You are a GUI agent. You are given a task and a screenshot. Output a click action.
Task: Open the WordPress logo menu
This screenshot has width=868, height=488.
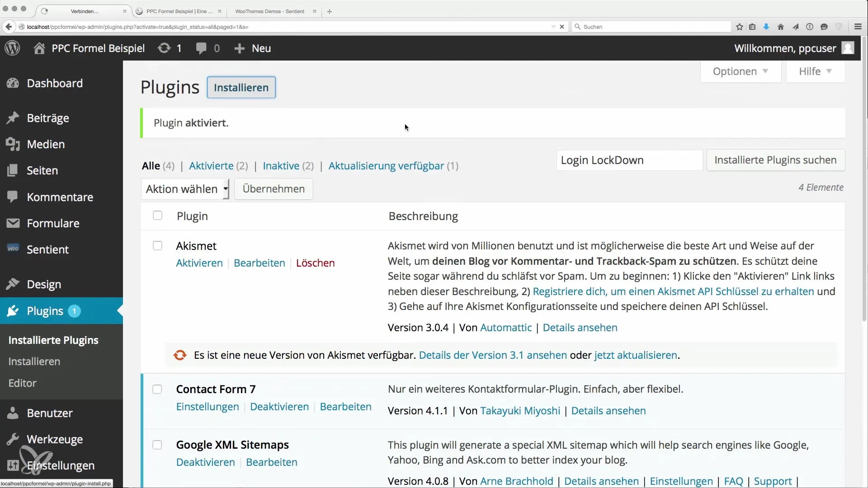coord(12,48)
